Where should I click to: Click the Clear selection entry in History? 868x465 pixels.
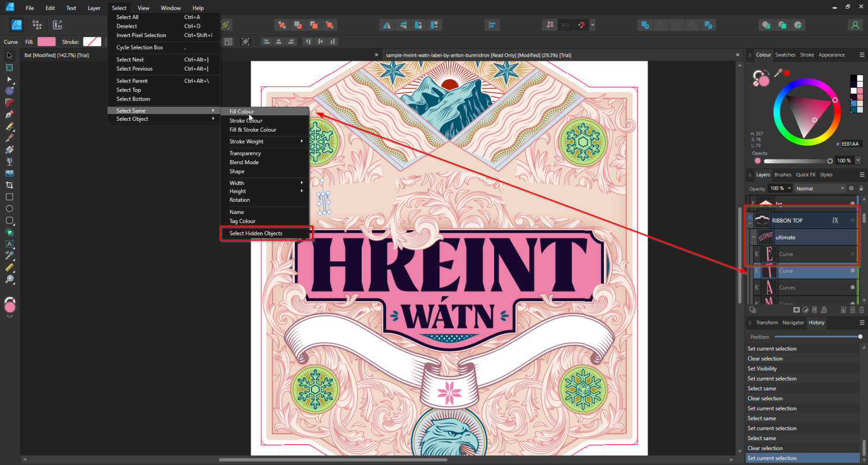pyautogui.click(x=764, y=358)
